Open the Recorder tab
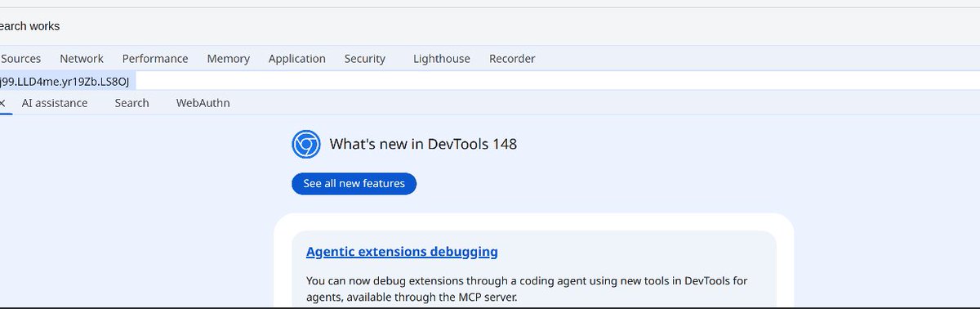Screen dimensions: 980x309 512,59
